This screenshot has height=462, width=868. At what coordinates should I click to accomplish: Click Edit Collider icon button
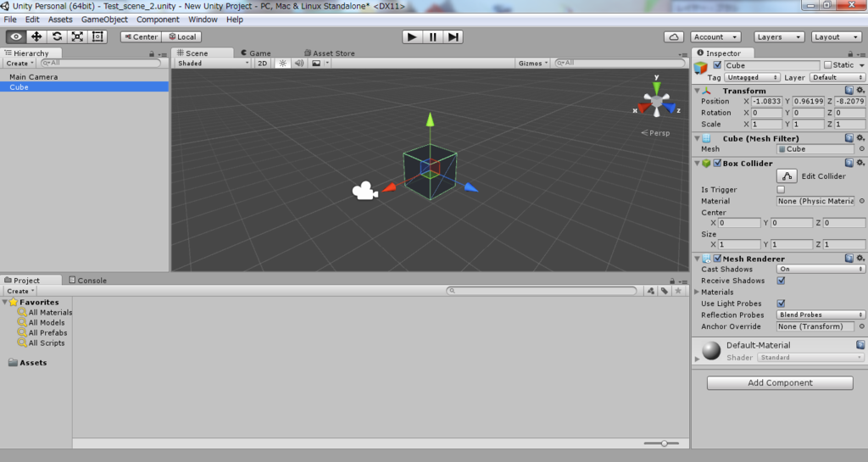tap(787, 176)
